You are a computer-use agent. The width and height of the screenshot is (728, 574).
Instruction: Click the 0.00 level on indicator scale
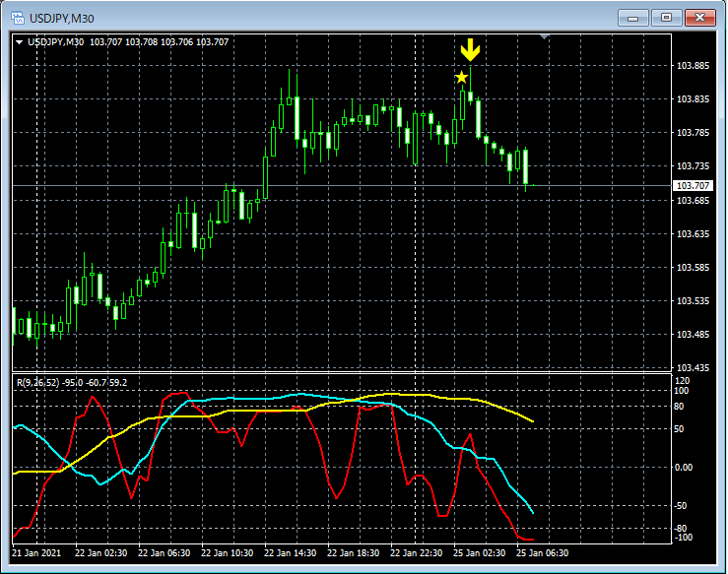point(684,468)
